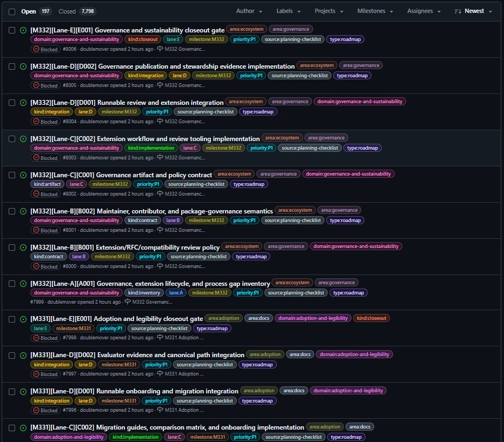This screenshot has height=442, width=504.
Task: Expand the Projects filter dropdown
Action: tap(329, 11)
